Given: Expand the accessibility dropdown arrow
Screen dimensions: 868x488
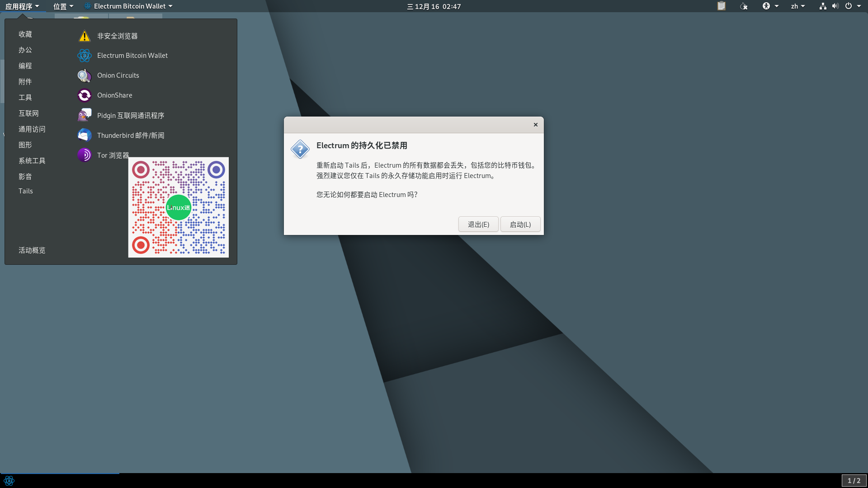Looking at the screenshot, I should pyautogui.click(x=777, y=6).
